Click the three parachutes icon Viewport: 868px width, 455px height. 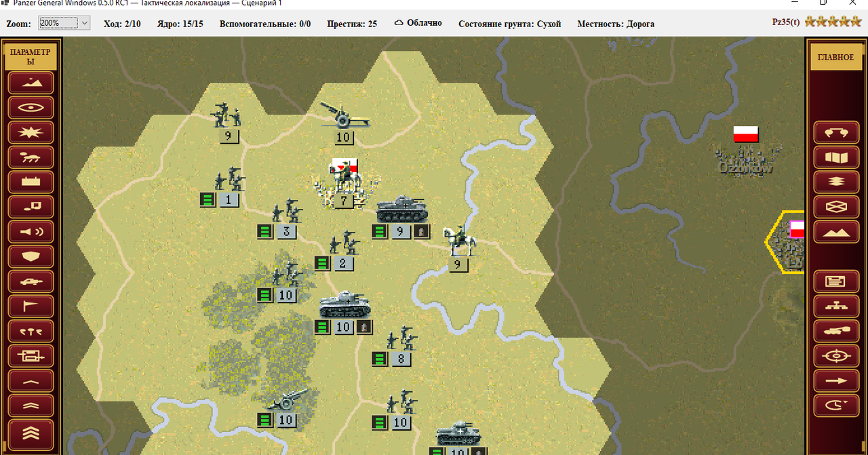click(x=31, y=331)
